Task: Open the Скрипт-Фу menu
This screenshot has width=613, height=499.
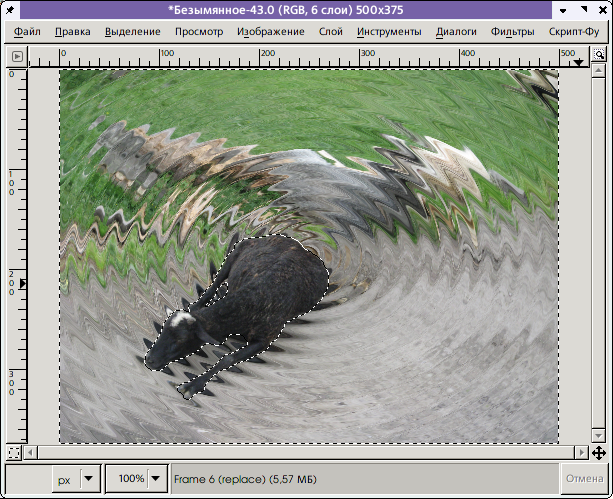Action: point(574,31)
